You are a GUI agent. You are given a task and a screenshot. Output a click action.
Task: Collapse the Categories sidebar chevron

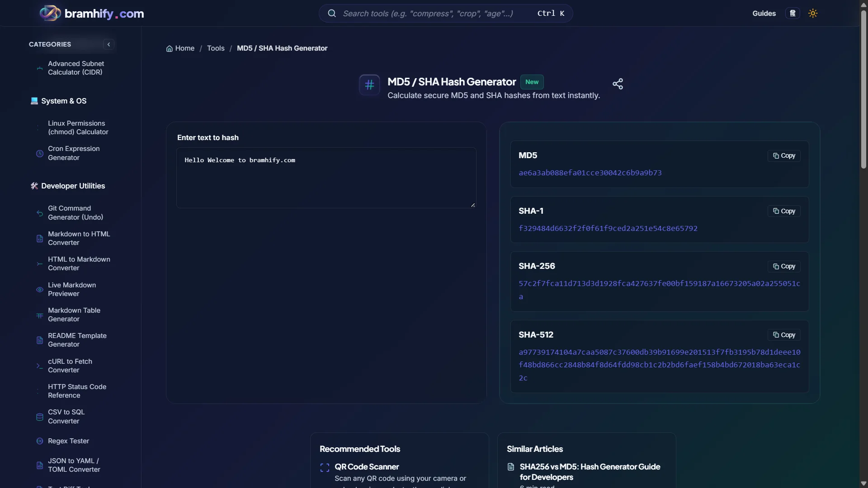[x=108, y=44]
